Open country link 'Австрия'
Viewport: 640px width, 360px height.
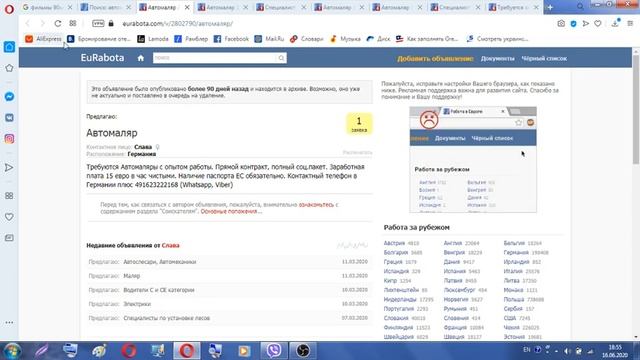(394, 243)
